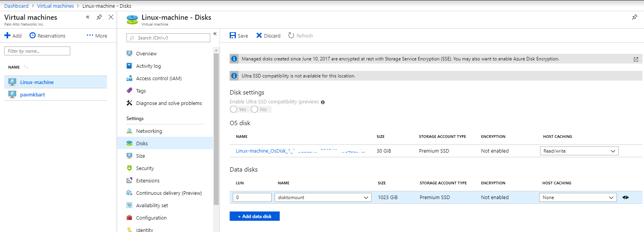This screenshot has height=232, width=644.
Task: Click the Save disk icon
Action: point(233,36)
